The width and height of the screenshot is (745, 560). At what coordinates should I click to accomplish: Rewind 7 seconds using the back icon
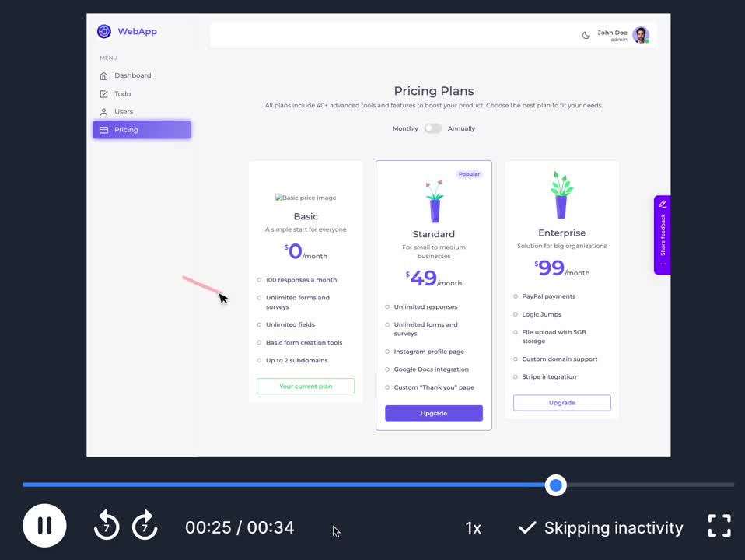coord(106,525)
